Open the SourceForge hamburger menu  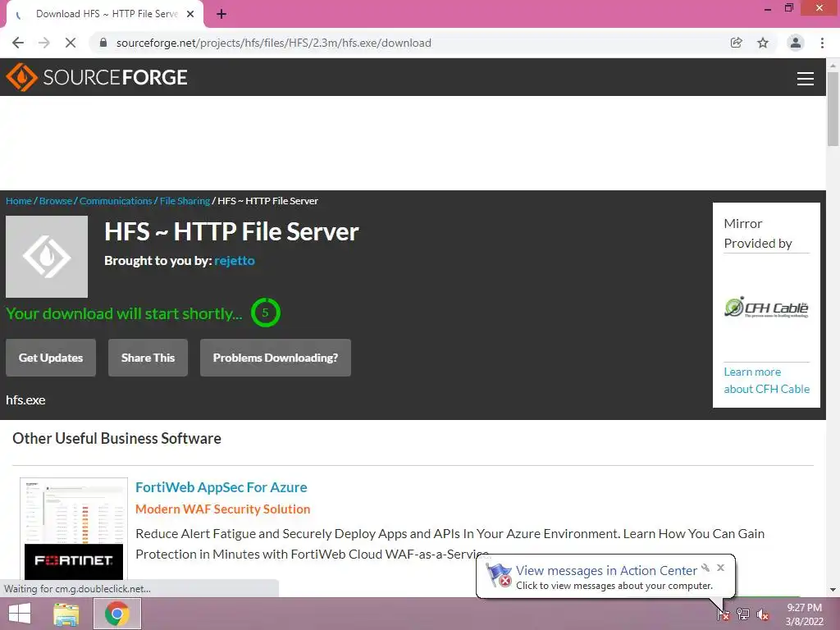806,79
